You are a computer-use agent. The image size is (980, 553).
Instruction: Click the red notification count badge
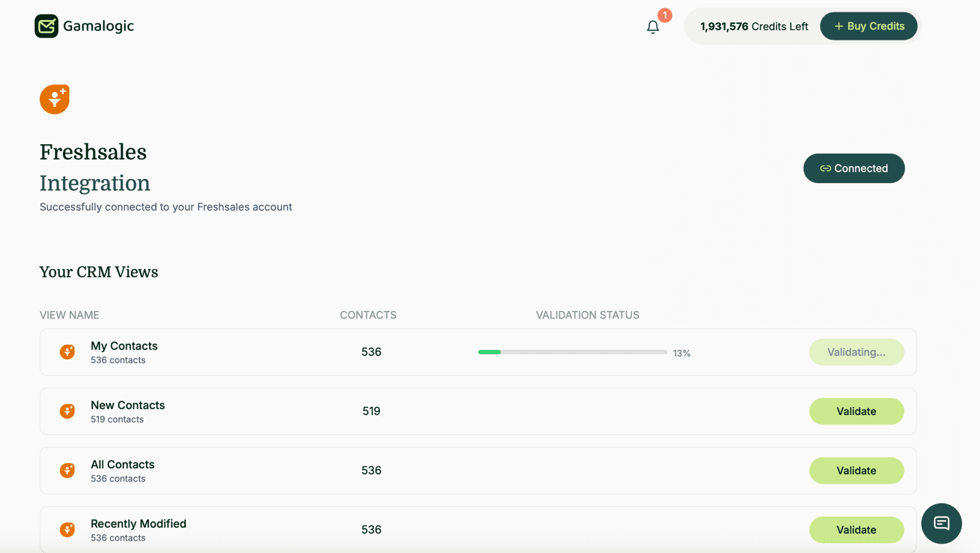tap(665, 15)
